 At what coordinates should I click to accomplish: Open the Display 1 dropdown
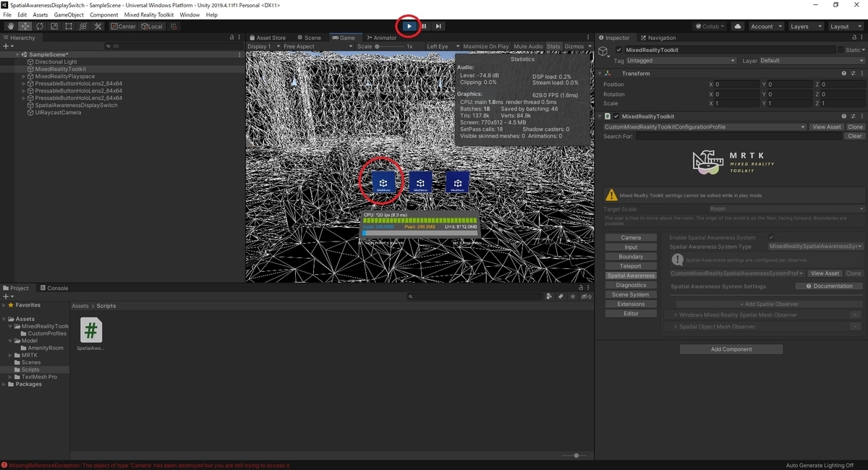point(263,46)
